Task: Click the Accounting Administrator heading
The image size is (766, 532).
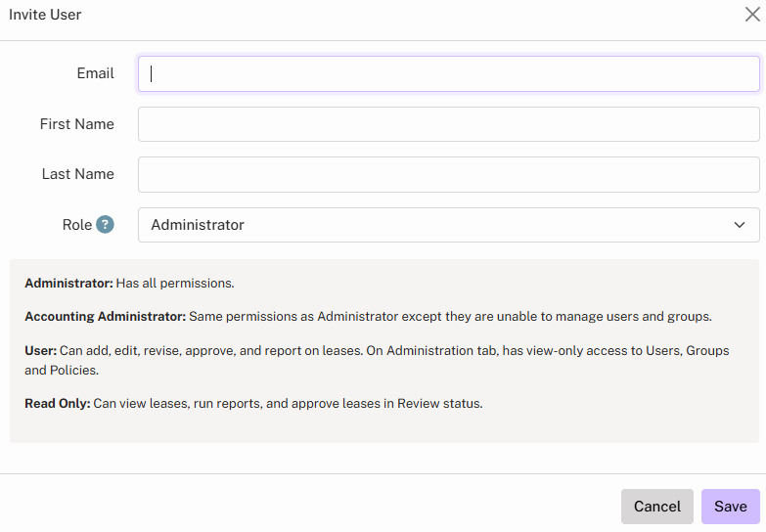Action: pos(105,317)
